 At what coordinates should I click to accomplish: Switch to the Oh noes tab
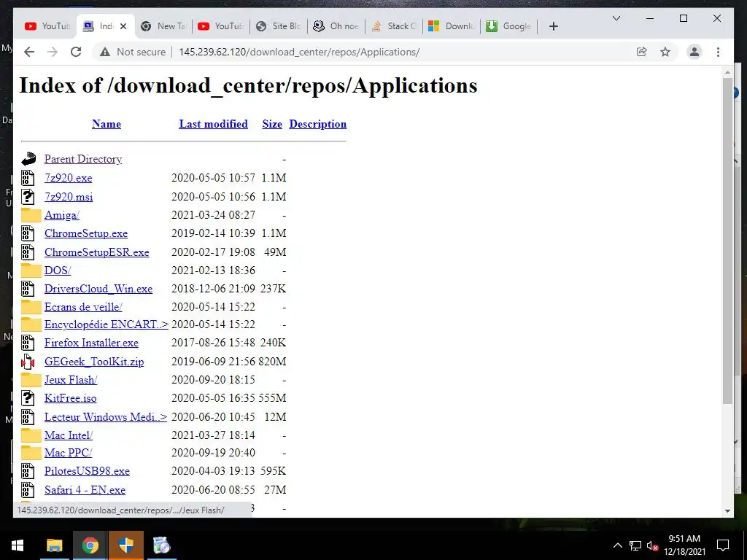pos(336,26)
